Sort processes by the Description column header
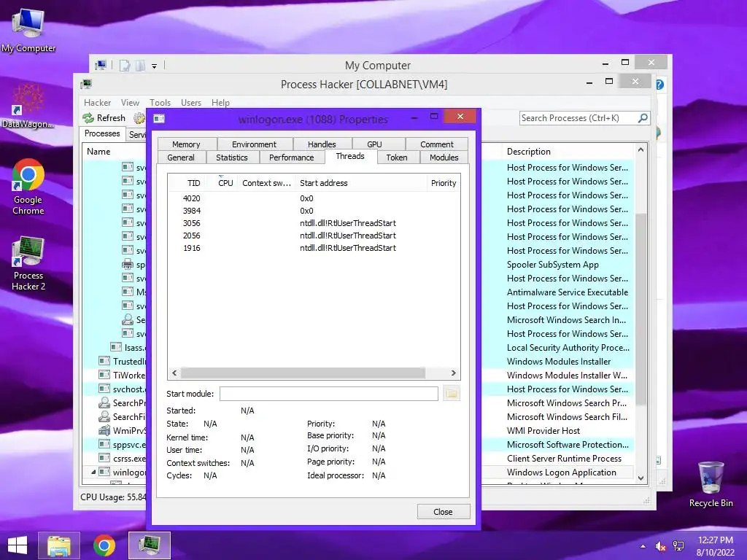This screenshot has height=560, width=747. tap(529, 152)
